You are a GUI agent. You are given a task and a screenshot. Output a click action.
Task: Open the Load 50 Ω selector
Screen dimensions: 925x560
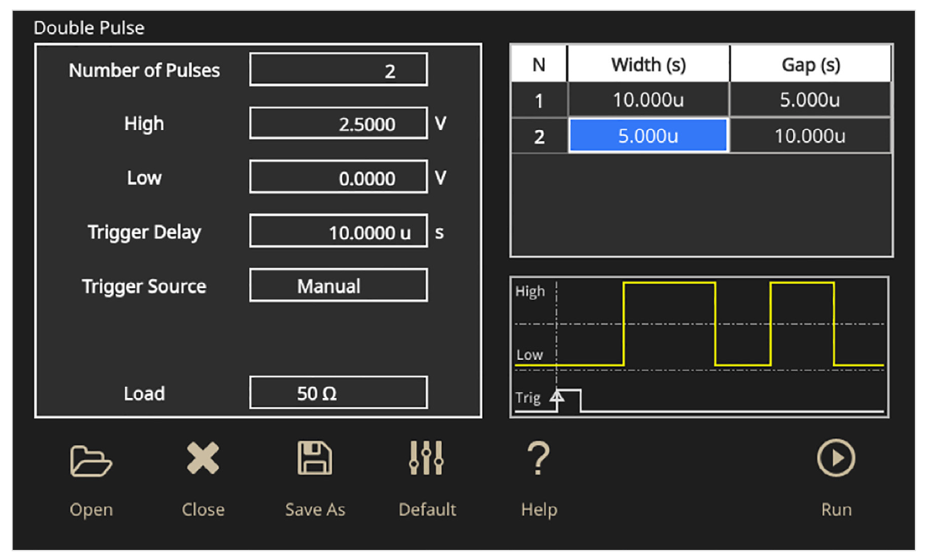point(339,393)
